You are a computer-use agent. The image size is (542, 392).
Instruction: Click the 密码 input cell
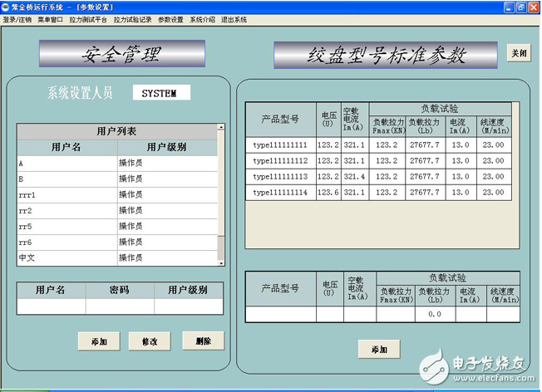tap(119, 306)
